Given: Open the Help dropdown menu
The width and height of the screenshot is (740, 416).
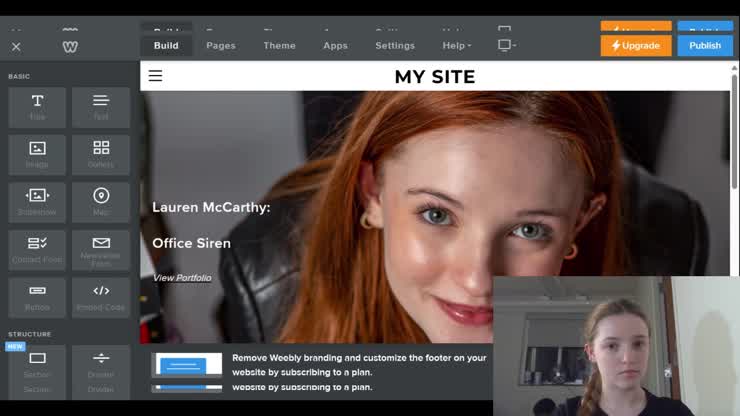Looking at the screenshot, I should point(456,46).
